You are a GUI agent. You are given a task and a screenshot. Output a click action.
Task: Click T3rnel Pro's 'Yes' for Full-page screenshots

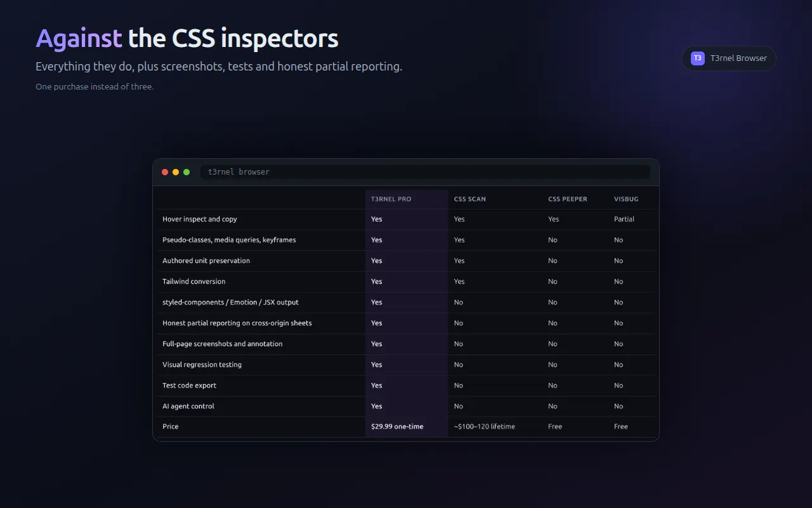click(x=377, y=344)
